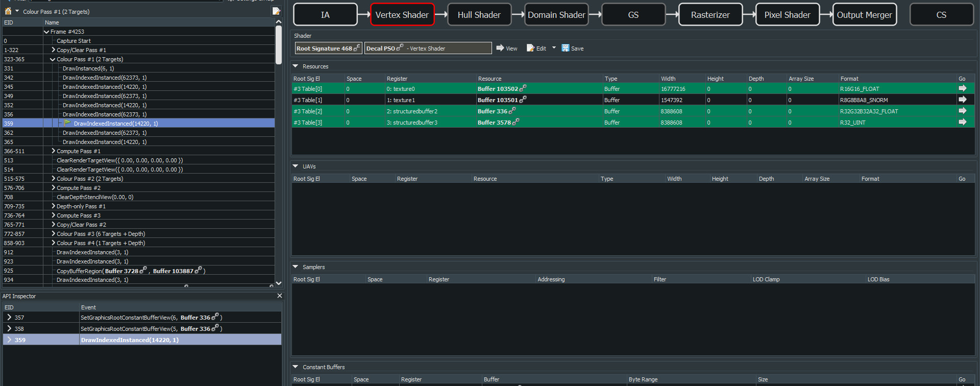Click Go arrow for texture0 resource row

click(962, 89)
